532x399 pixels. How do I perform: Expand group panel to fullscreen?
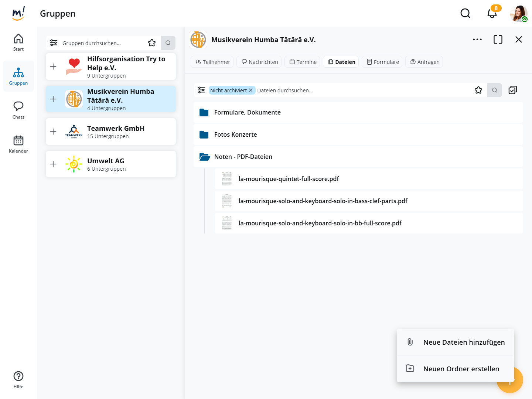[x=498, y=40]
